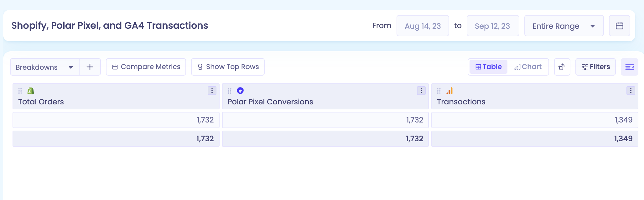Viewport: 644px width, 200px height.
Task: Click the Shopify logo in Total Orders column
Action: (x=31, y=91)
